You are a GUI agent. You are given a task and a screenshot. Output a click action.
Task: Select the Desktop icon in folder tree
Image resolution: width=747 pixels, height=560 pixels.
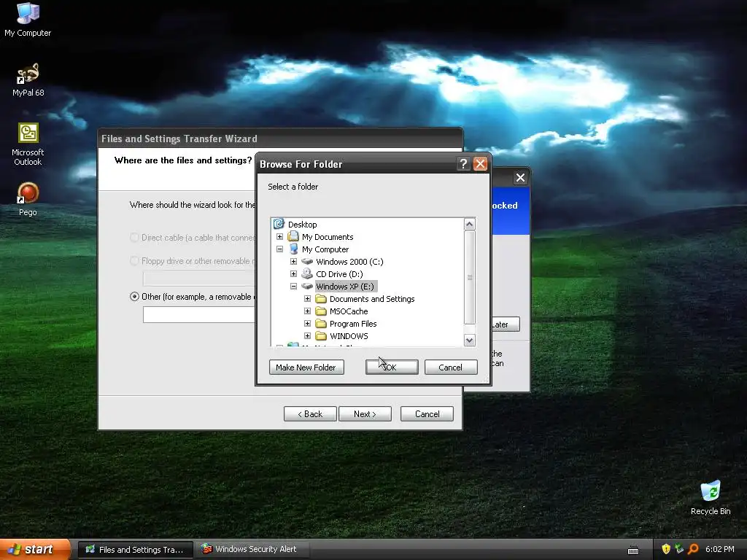[279, 224]
